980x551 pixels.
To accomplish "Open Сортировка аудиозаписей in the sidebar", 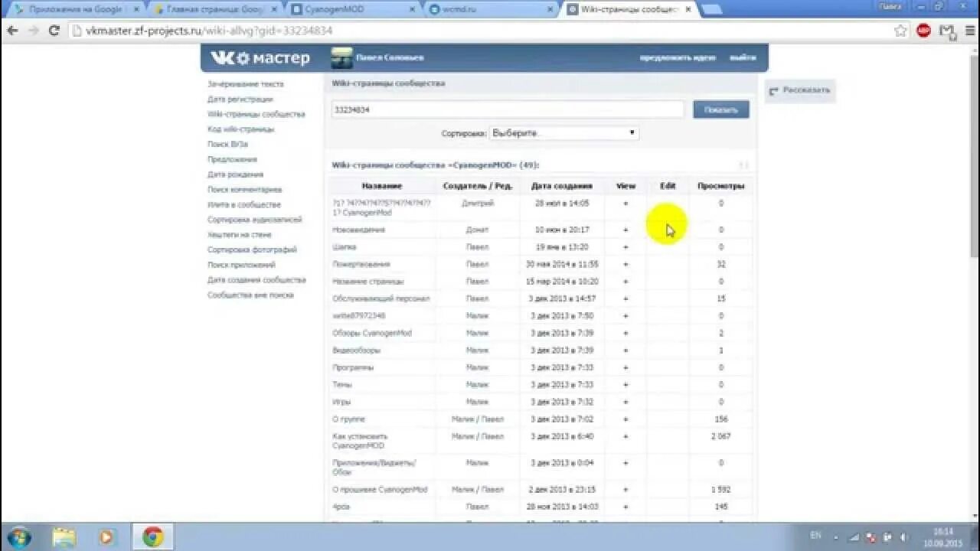I will (254, 220).
